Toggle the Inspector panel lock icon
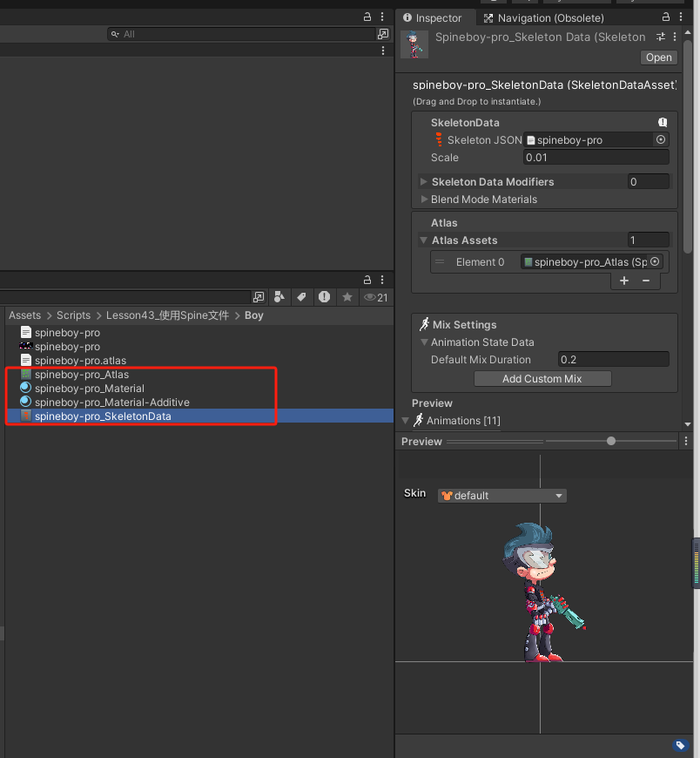Image resolution: width=700 pixels, height=758 pixels. [666, 17]
